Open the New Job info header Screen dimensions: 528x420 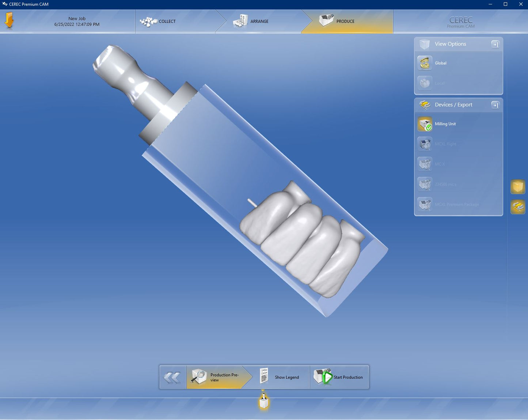tap(77, 22)
